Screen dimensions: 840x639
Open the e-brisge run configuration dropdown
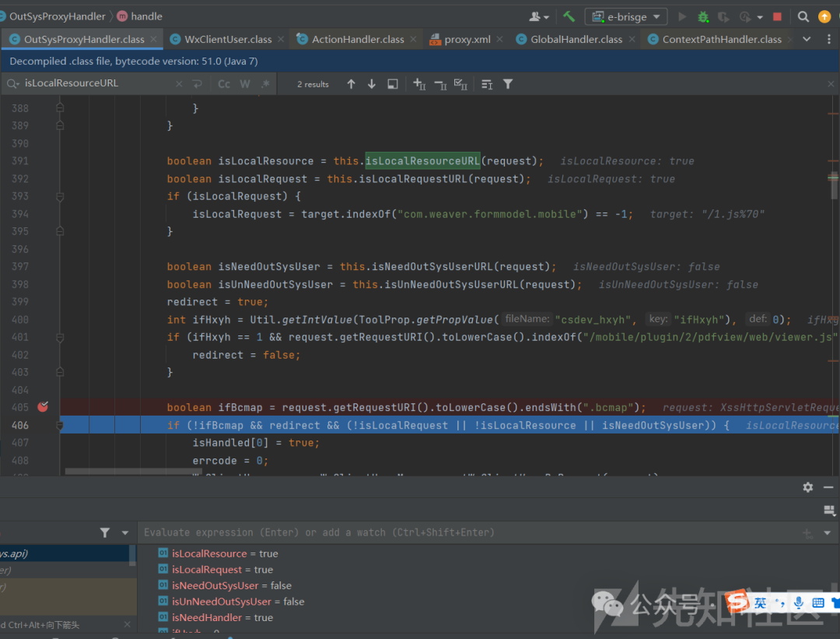pyautogui.click(x=626, y=16)
